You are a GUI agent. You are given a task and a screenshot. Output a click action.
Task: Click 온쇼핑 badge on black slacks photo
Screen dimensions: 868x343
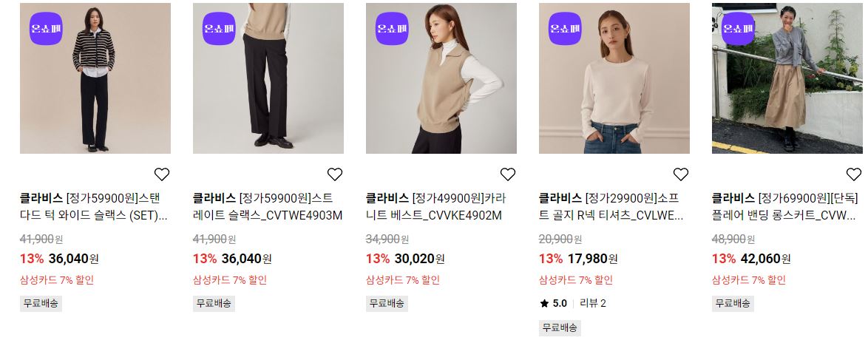point(219,29)
